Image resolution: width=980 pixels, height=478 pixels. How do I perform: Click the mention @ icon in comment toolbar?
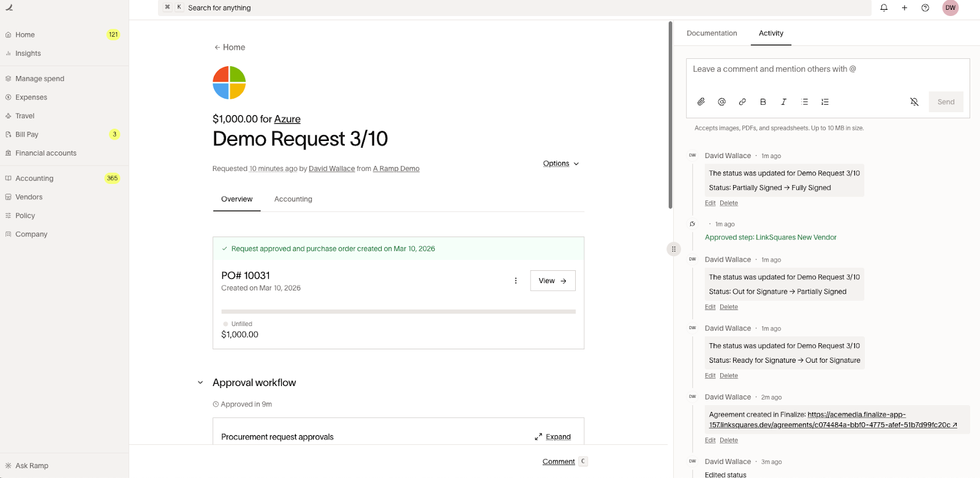[x=722, y=102]
